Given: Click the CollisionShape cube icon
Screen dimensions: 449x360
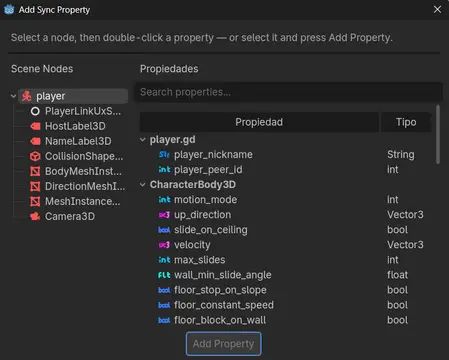Looking at the screenshot, I should click(x=35, y=156).
